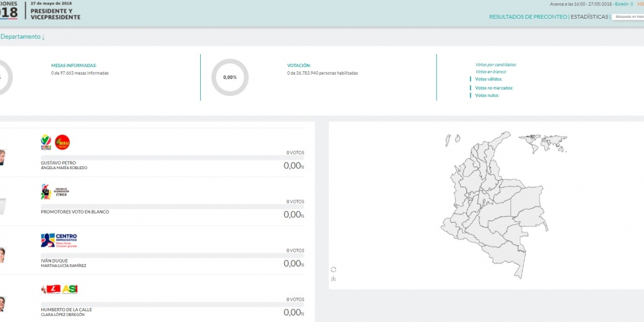The image size is (644, 322).
Task: Click the Colombia Humana checkmark logo
Action: [47, 142]
